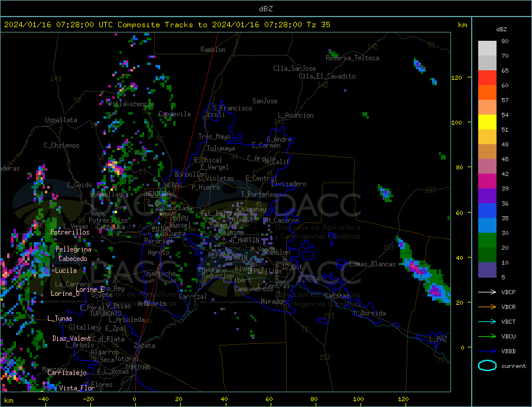Click the Uspallata label on map
532x407 pixels.
pyautogui.click(x=61, y=120)
